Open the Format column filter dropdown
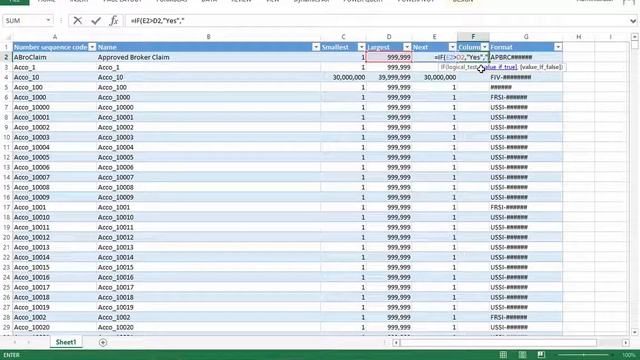The width and height of the screenshot is (640, 360). click(x=558, y=47)
